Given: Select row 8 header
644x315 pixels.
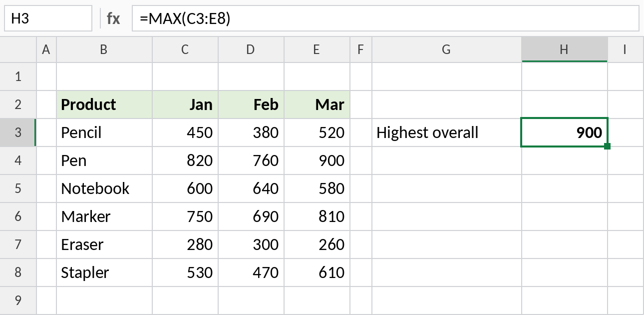Looking at the screenshot, I should pos(18,272).
